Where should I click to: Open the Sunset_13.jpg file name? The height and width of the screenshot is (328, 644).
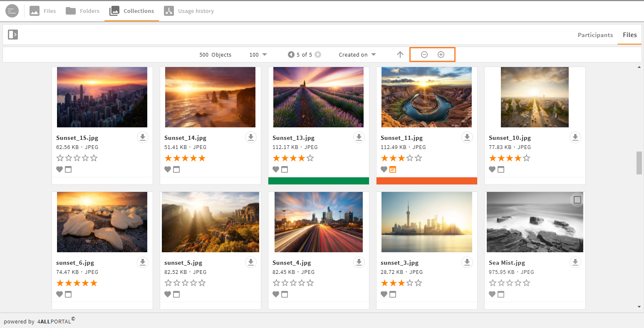(x=294, y=138)
